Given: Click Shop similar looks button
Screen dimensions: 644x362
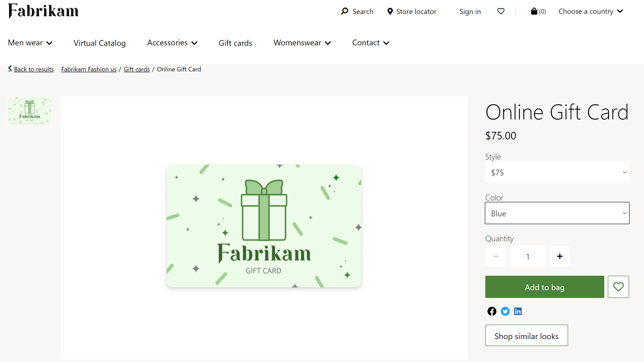Looking at the screenshot, I should point(527,335).
